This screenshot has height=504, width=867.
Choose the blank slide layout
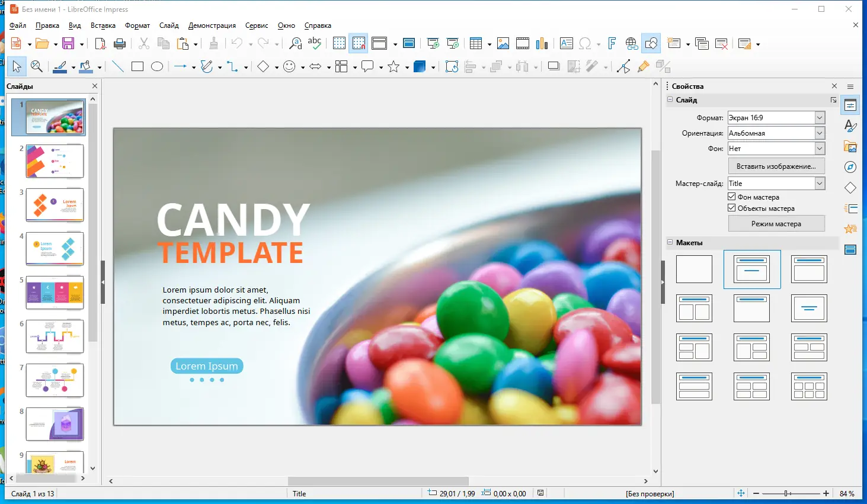coord(694,269)
